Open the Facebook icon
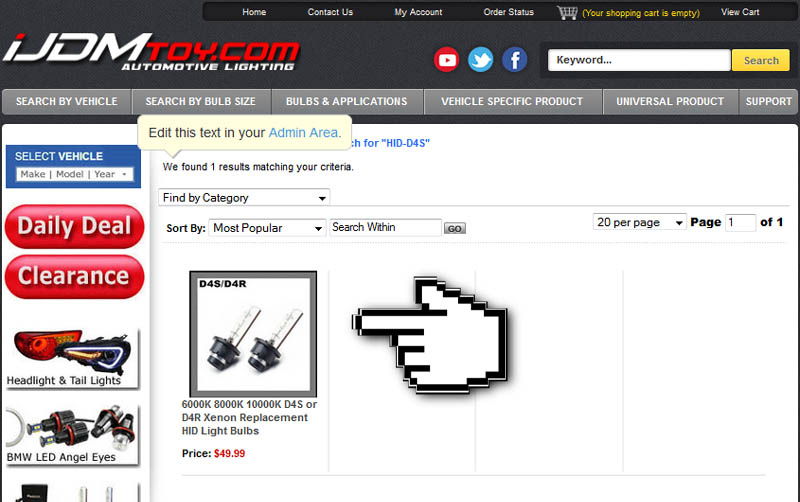 tap(515, 60)
